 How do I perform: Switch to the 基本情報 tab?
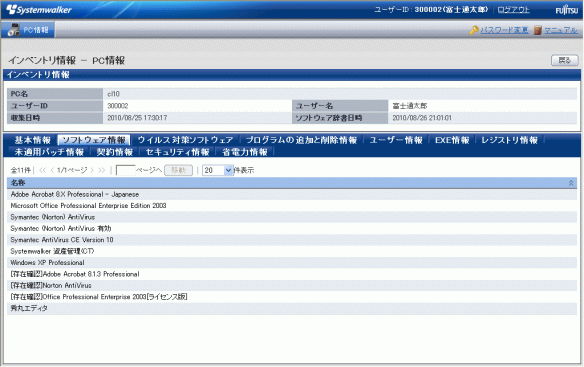tap(32, 140)
